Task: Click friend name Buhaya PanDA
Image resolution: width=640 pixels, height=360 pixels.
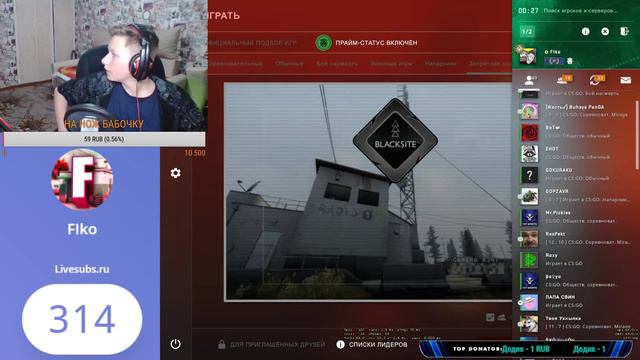Action: (575, 107)
